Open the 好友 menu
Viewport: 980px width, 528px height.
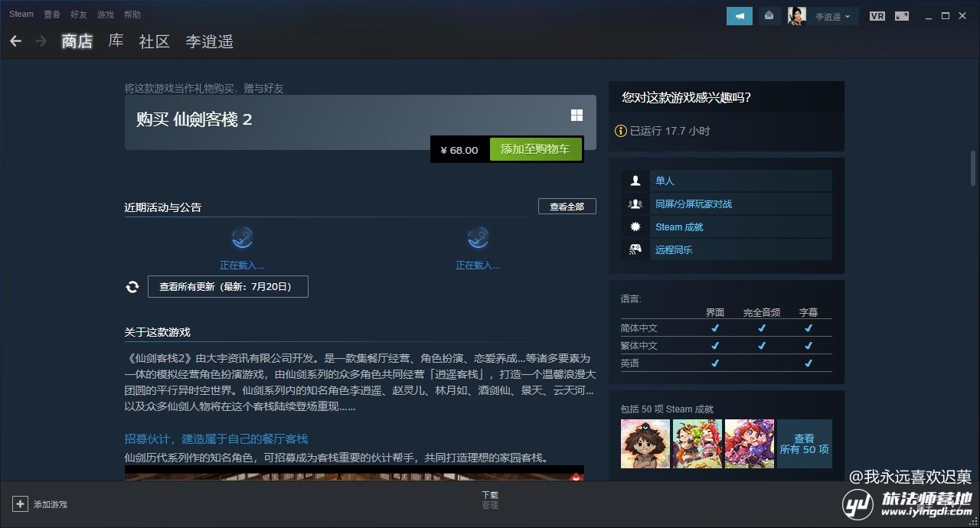pyautogui.click(x=79, y=15)
